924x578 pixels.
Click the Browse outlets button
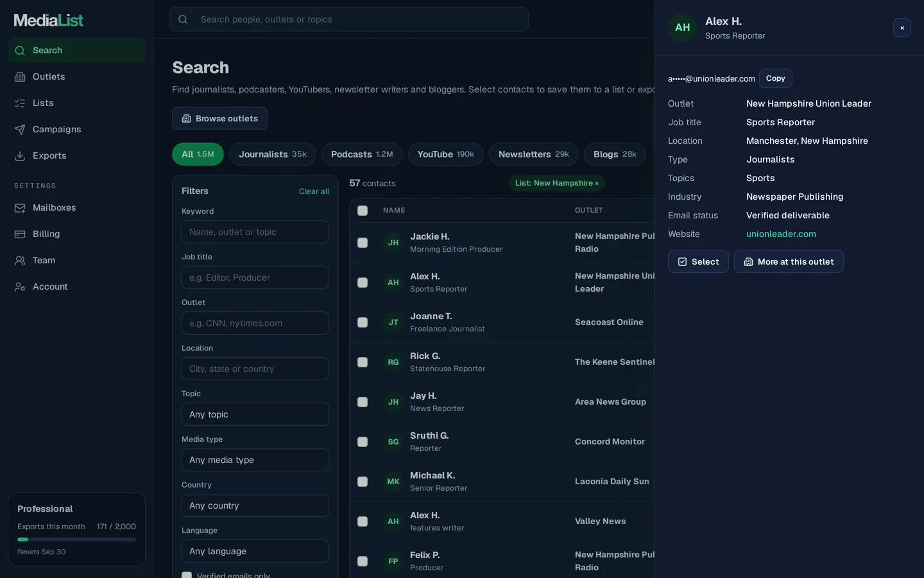219,118
